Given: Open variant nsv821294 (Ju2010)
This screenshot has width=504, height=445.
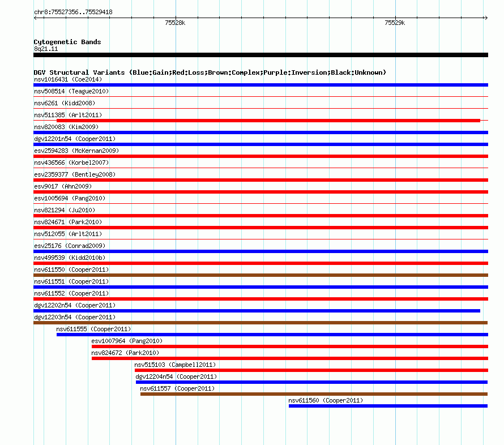Looking at the screenshot, I should tap(65, 210).
